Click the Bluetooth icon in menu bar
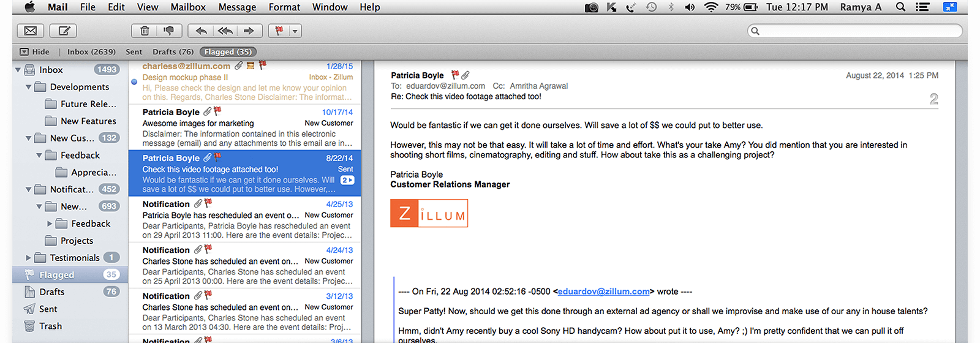The height and width of the screenshot is (343, 980). pos(671,7)
